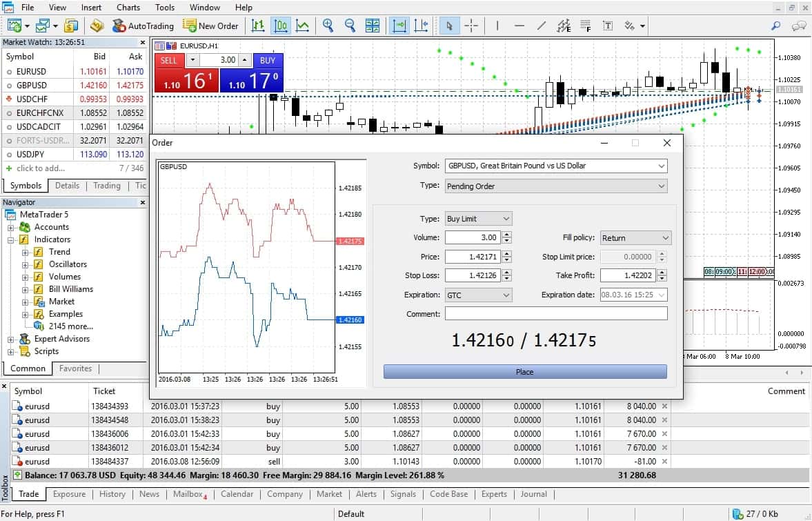Select the vertical line drawing tool
The image size is (812, 521).
(497, 26)
